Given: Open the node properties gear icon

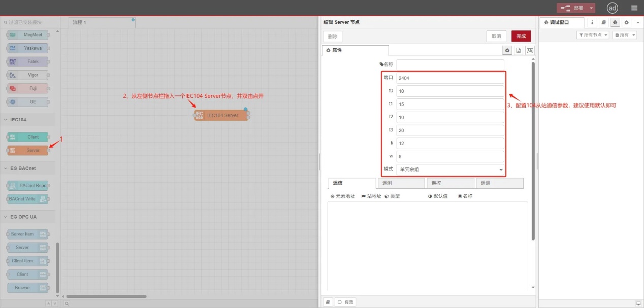Looking at the screenshot, I should point(507,50).
